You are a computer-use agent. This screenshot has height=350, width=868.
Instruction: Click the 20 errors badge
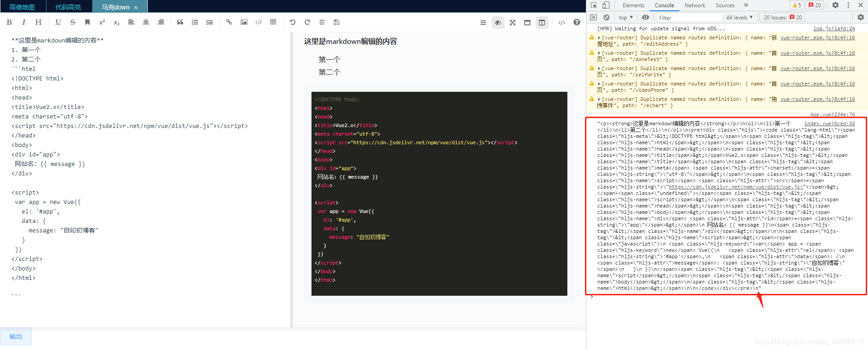[x=815, y=5]
